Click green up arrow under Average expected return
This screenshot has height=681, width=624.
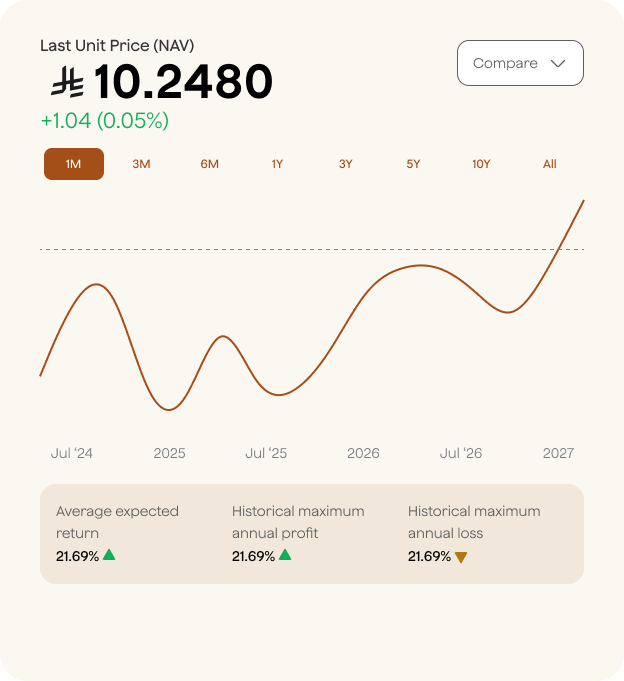pos(109,555)
